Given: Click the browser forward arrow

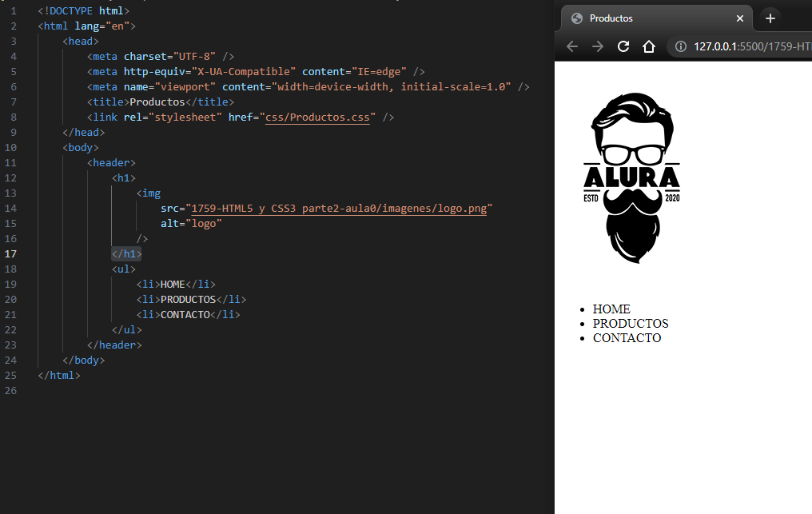Looking at the screenshot, I should click(598, 46).
